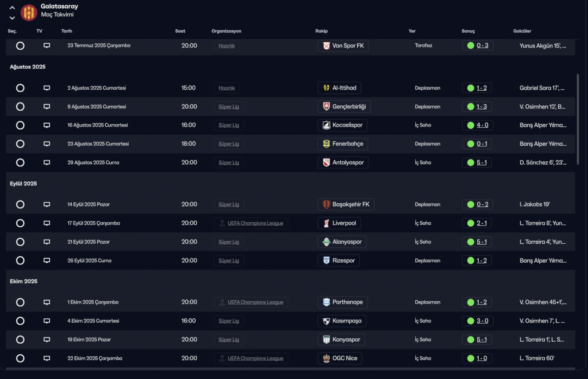Click the TV icon for the Parthenope match
The width and height of the screenshot is (588, 379).
click(47, 302)
